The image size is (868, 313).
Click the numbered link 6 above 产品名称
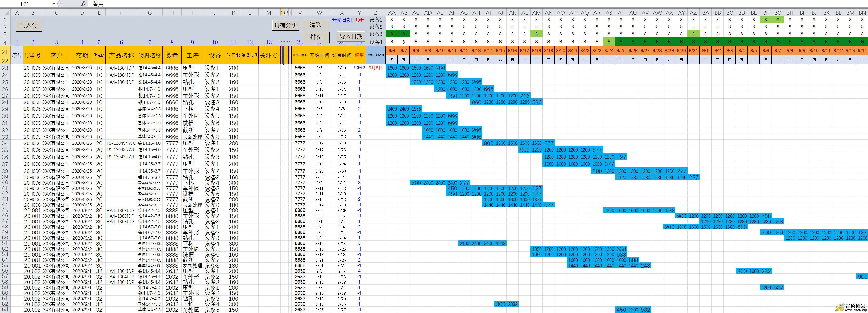point(121,42)
